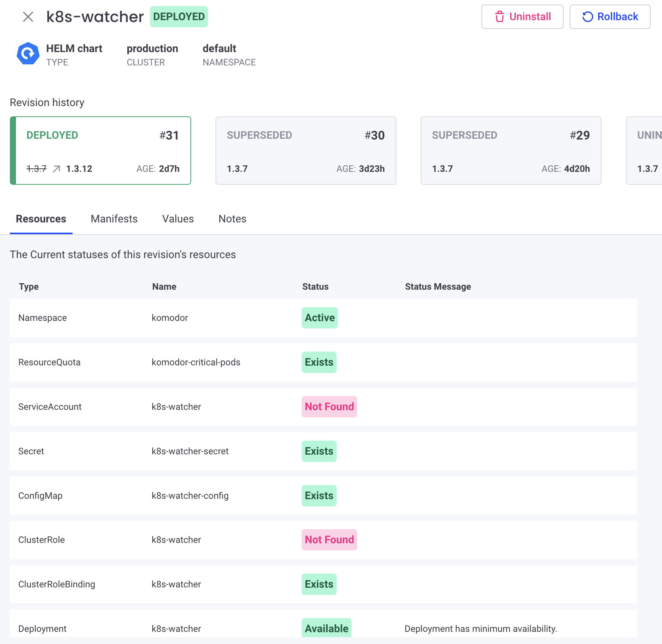Click the age 4d20h on revision #29

click(x=577, y=169)
